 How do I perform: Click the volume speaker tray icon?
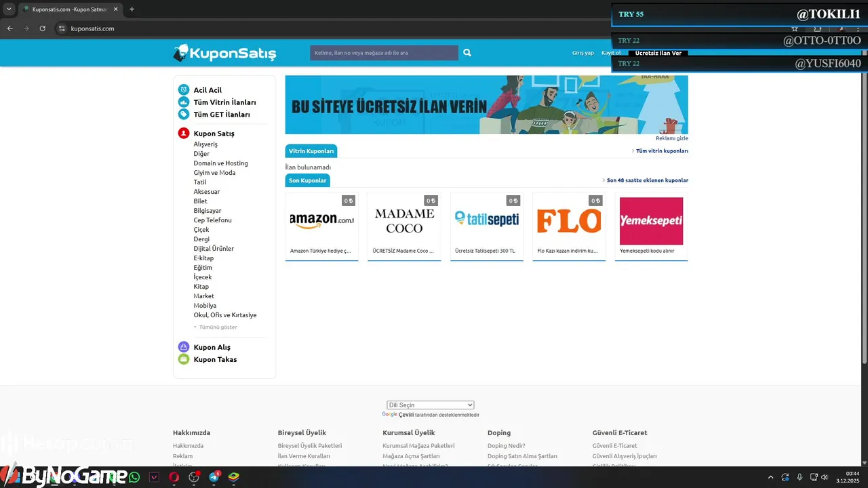point(825,477)
